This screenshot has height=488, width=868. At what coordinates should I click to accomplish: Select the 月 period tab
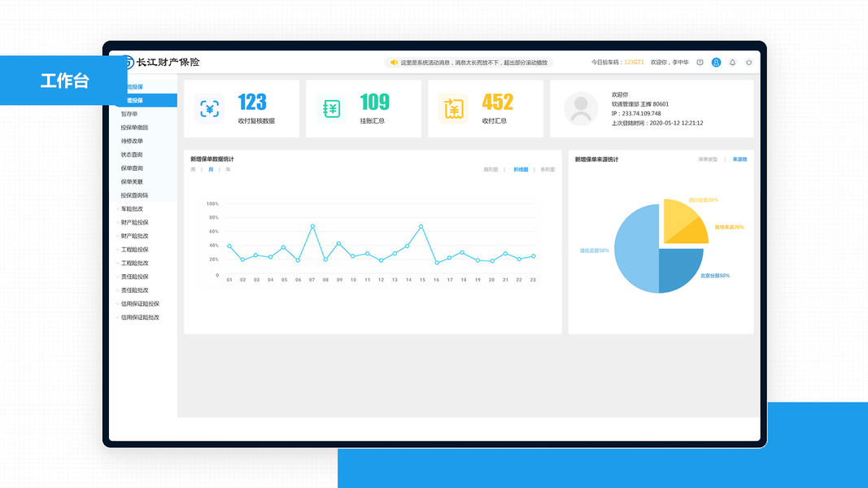(211, 169)
